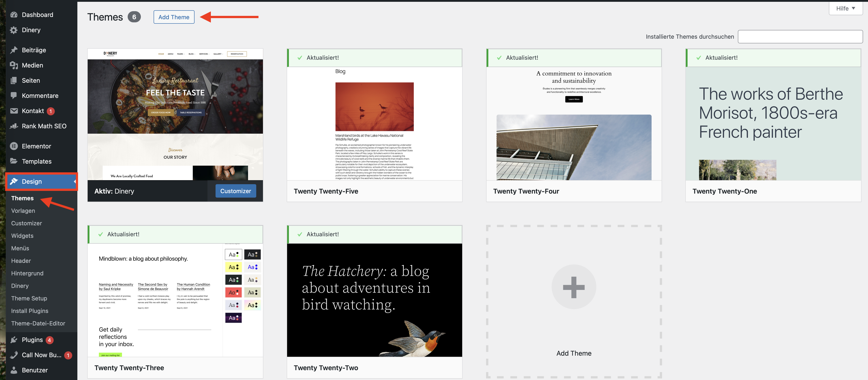Image resolution: width=868 pixels, height=380 pixels.
Task: Click the Customizer button on Dinery theme
Action: tap(235, 191)
